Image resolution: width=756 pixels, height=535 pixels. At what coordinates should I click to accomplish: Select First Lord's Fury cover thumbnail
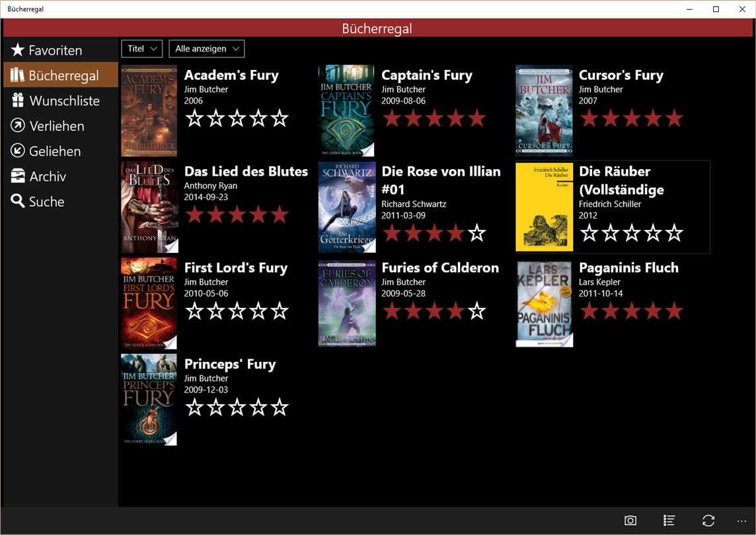pos(149,304)
